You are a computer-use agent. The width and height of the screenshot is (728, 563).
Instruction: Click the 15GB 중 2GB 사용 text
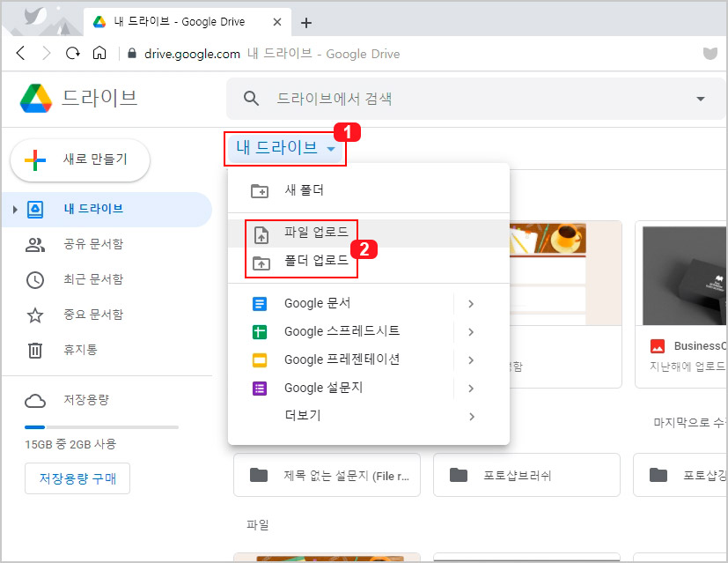click(70, 445)
